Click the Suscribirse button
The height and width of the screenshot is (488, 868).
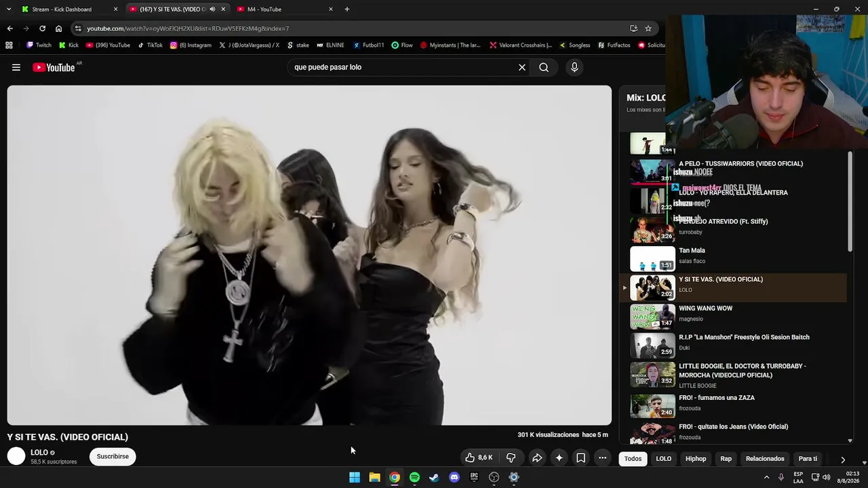click(x=113, y=457)
